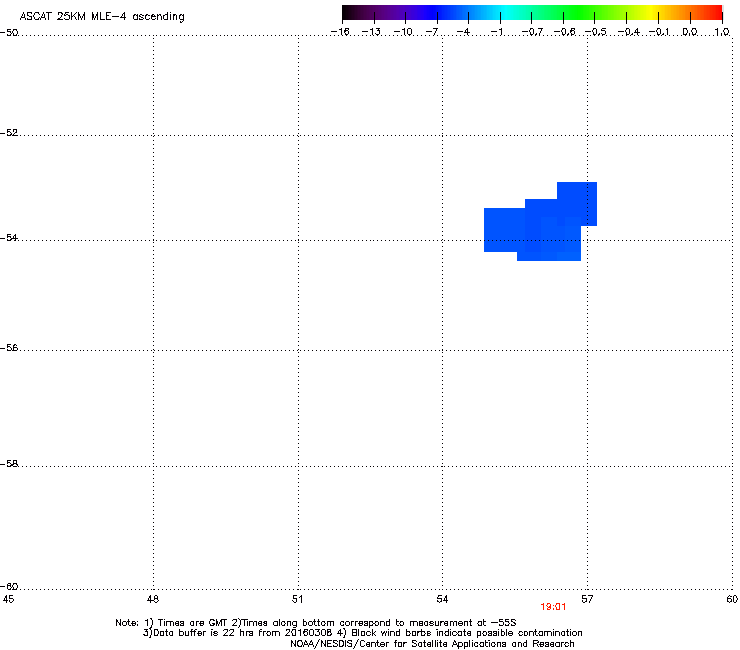Click longitude label 45 on the axis
This screenshot has height=650, width=740.
(x=8, y=599)
